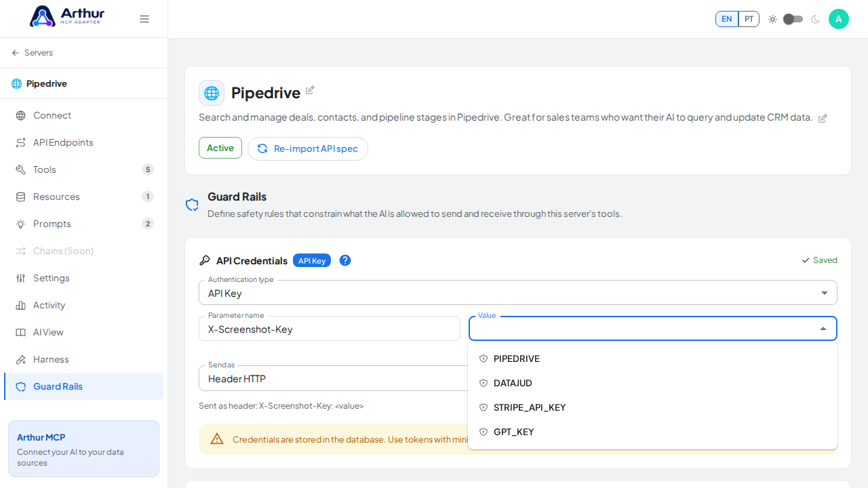Click the Active status badge

click(220, 148)
